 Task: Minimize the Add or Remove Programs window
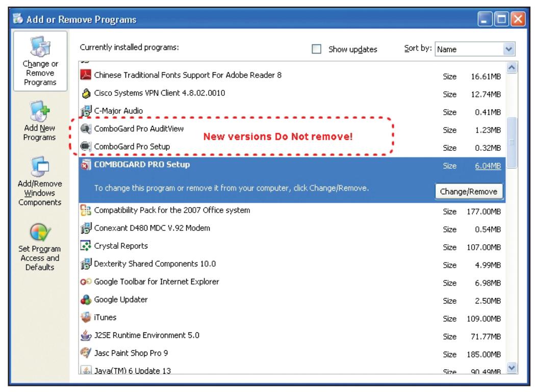[x=485, y=19]
